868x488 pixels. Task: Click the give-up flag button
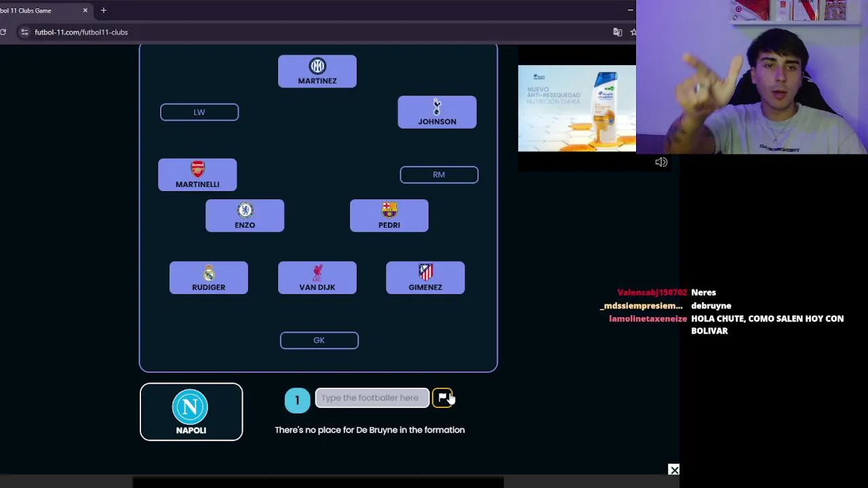click(x=442, y=398)
